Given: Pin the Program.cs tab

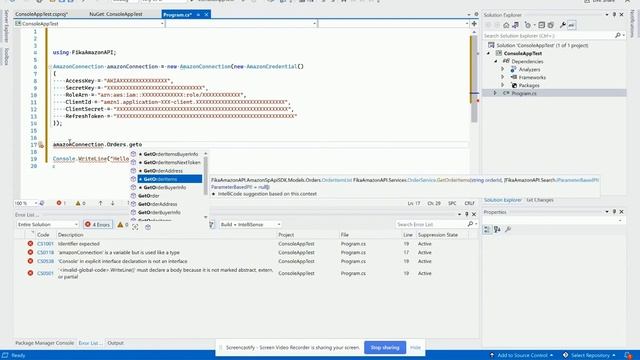Looking at the screenshot, I should point(198,15).
